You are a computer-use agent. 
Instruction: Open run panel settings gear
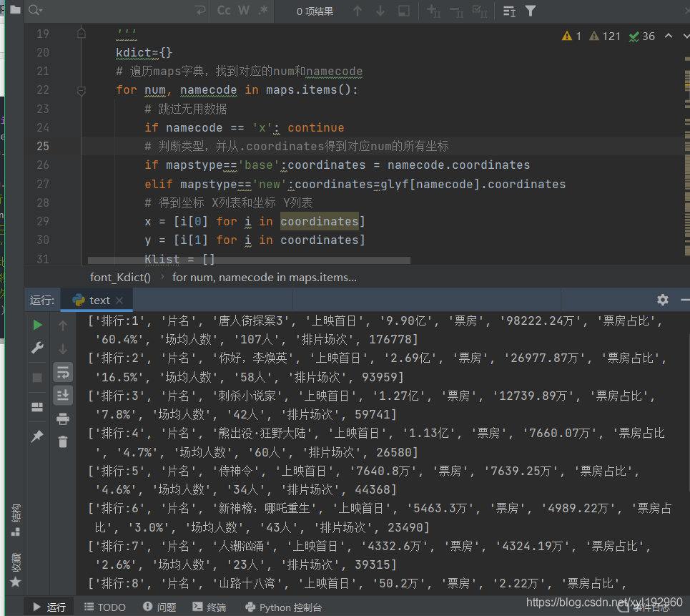663,300
